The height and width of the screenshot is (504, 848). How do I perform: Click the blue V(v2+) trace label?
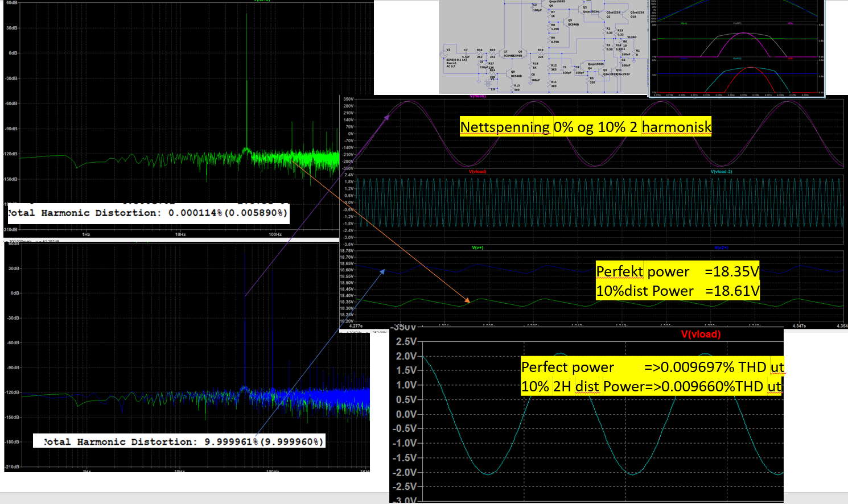[721, 247]
